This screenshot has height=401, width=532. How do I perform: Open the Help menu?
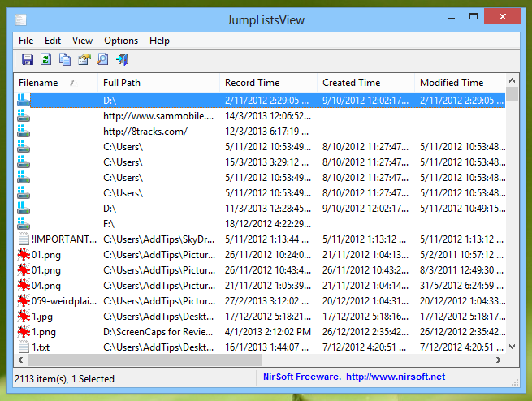pos(159,41)
